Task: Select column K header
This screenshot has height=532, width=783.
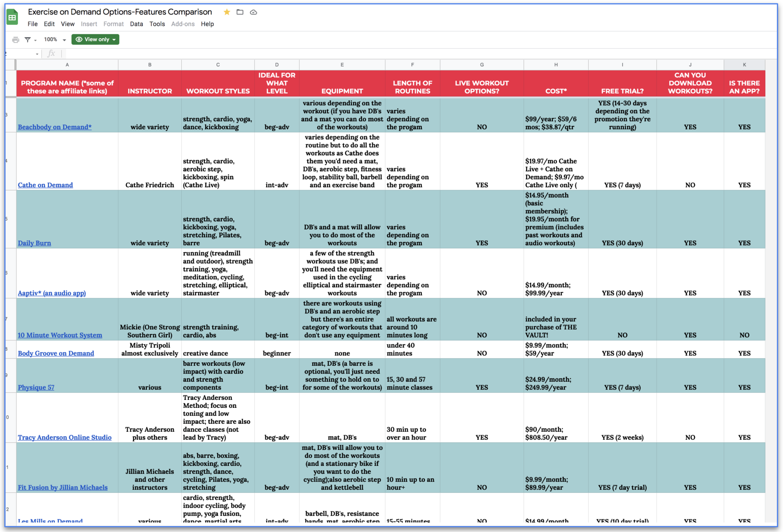Action: pos(744,65)
